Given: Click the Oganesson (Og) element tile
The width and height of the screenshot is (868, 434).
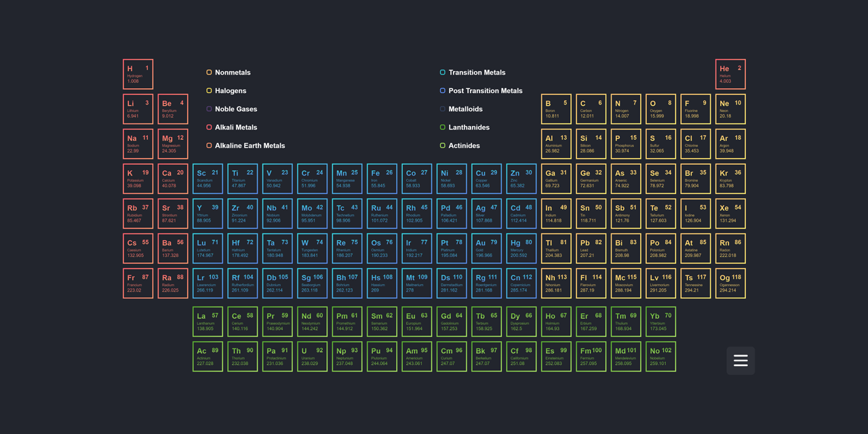Looking at the screenshot, I should 730,283.
